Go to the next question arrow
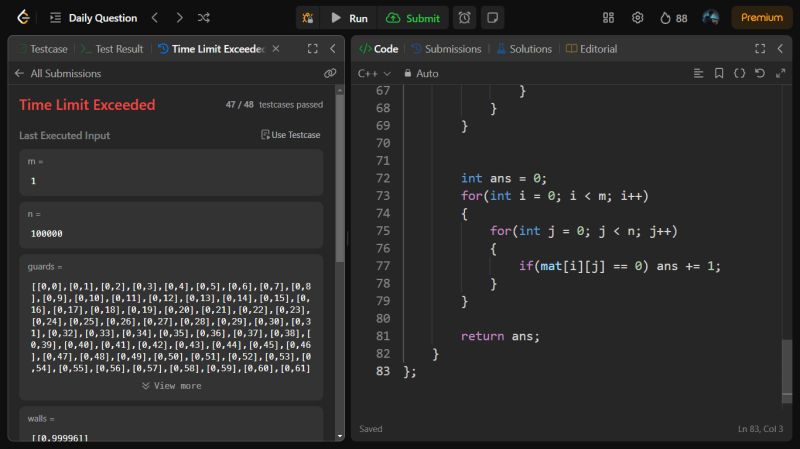 click(x=179, y=18)
